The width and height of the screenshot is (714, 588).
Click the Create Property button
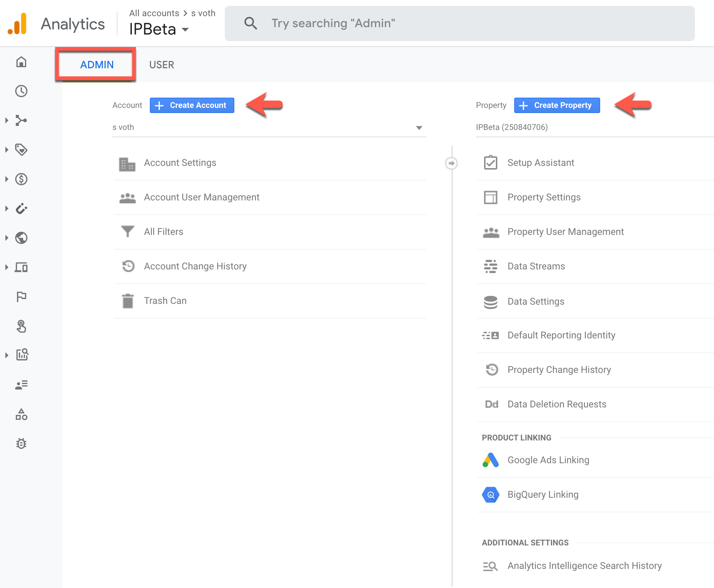click(557, 105)
